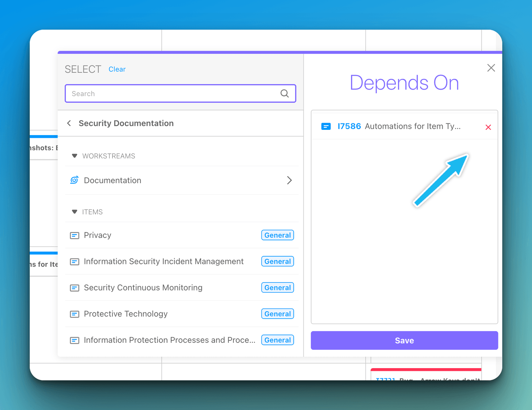This screenshot has width=532, height=410.
Task: Click the Information Security Incident Management item icon
Action: pyautogui.click(x=74, y=261)
